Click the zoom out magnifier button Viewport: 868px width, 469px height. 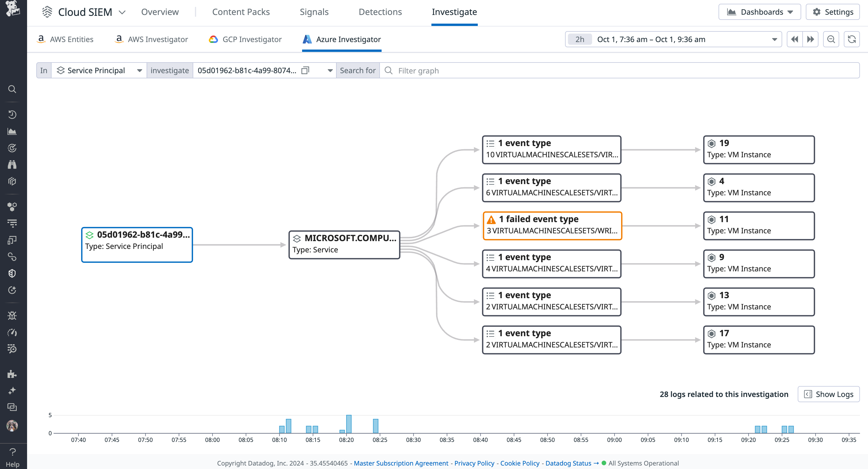(831, 39)
